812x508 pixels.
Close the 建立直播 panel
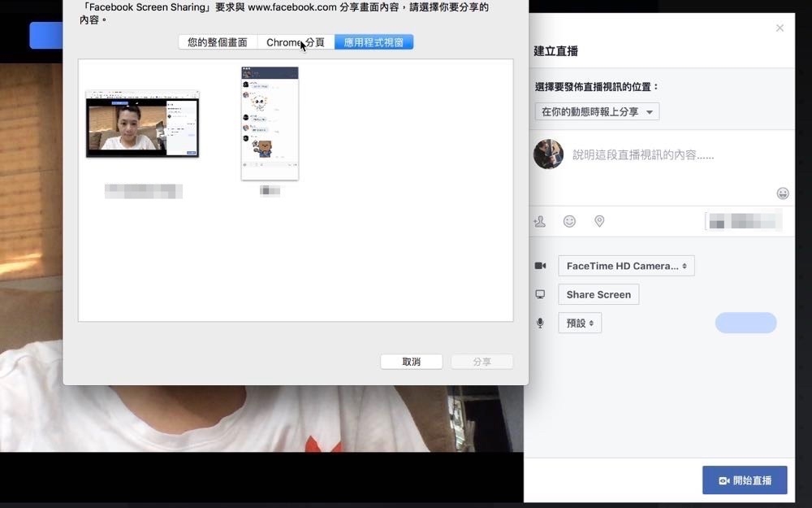point(780,28)
